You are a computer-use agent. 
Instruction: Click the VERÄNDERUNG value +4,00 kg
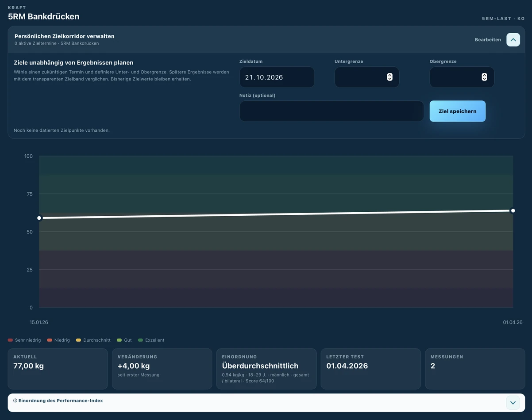134,366
